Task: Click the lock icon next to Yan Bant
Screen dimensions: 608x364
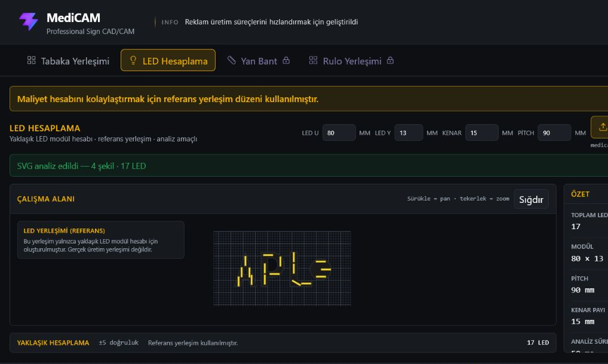Action: coord(286,60)
